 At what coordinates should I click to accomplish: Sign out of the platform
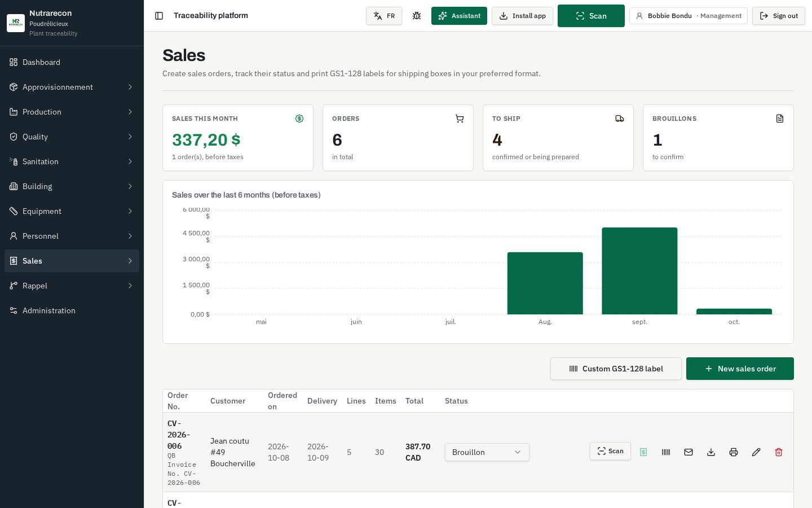tap(779, 16)
